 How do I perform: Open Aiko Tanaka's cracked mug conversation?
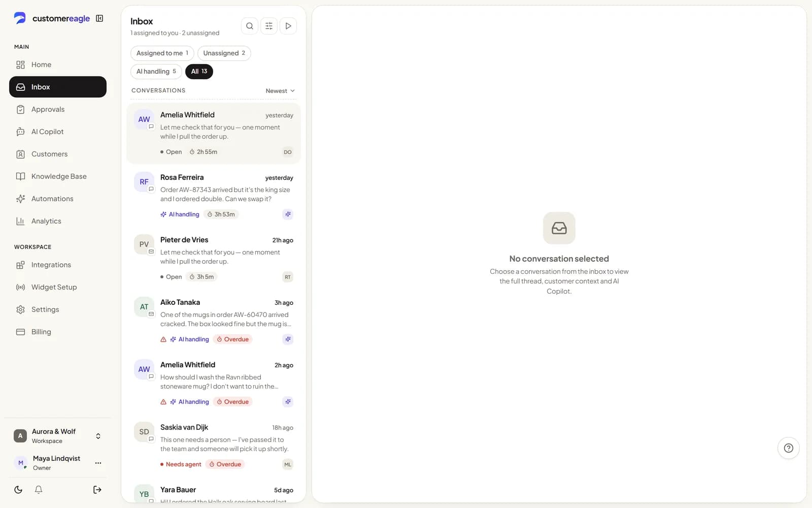[214, 321]
